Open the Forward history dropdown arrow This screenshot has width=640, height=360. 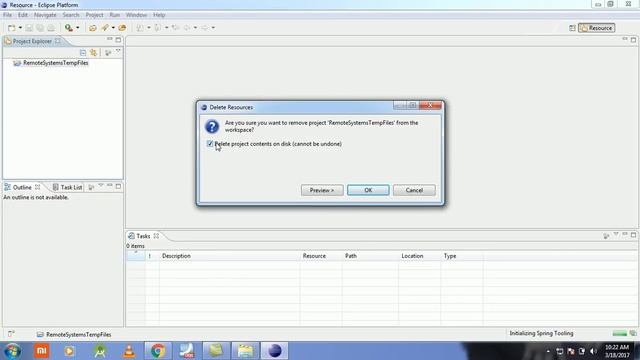pyautogui.click(x=213, y=28)
